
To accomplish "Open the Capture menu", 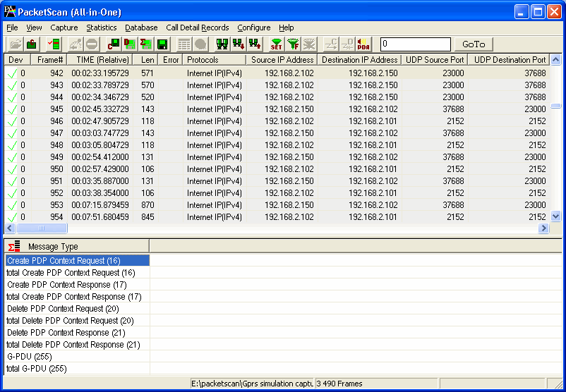I will click(x=64, y=27).
